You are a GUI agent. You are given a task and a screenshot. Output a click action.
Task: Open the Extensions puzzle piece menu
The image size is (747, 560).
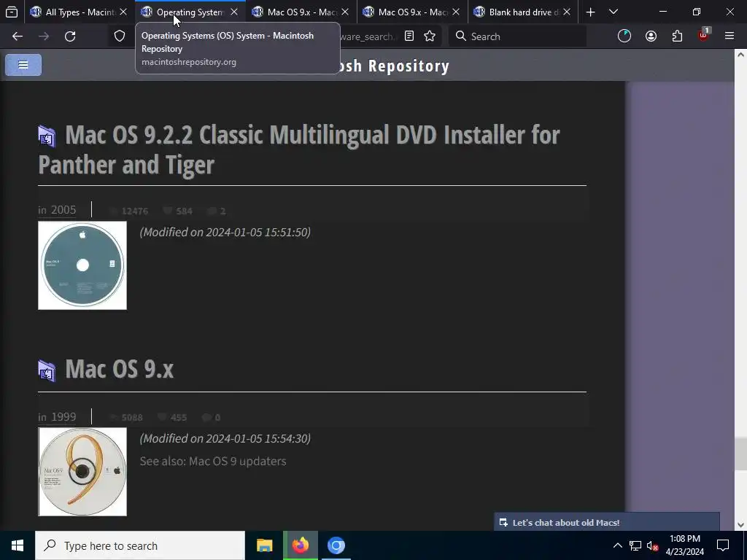coord(677,36)
